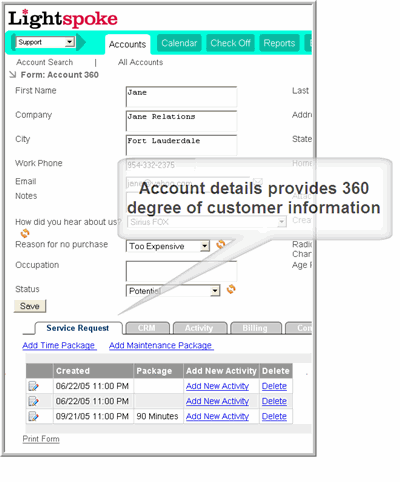Switch to the CRM tab

point(147,328)
